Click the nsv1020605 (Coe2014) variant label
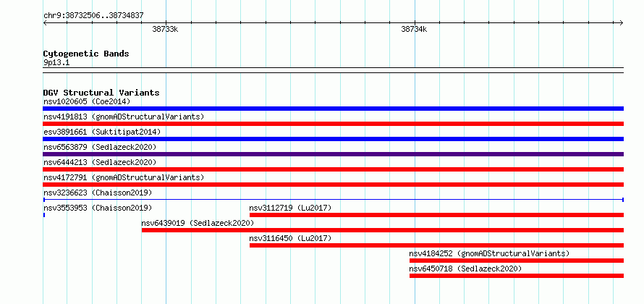Screen dimensions: 644x304 (x=87, y=101)
